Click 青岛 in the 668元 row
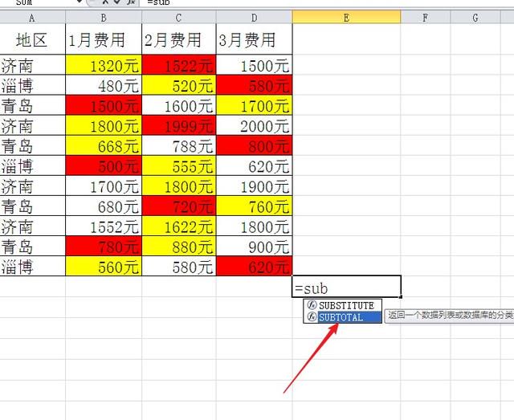Screen dimensions: 514x420 32,145
